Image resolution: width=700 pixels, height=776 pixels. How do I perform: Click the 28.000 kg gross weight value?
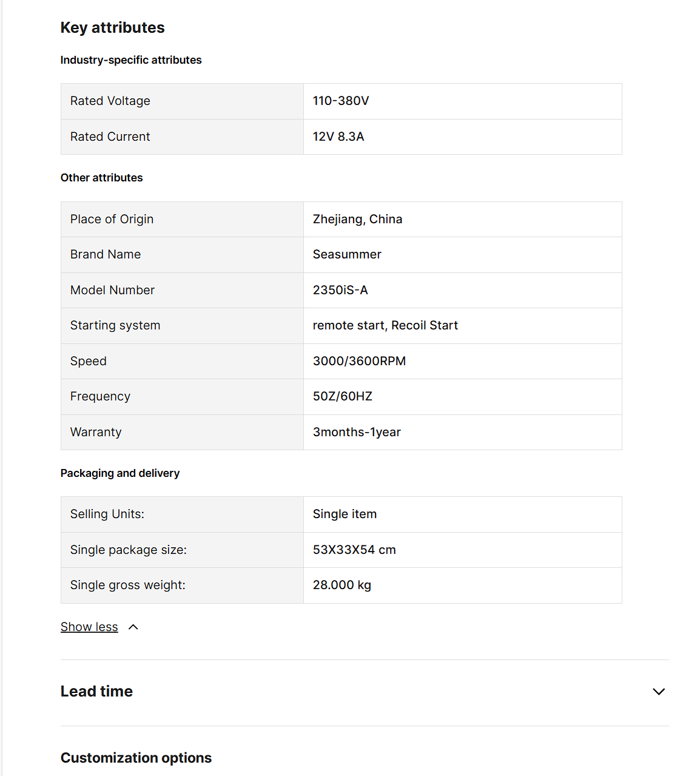342,585
